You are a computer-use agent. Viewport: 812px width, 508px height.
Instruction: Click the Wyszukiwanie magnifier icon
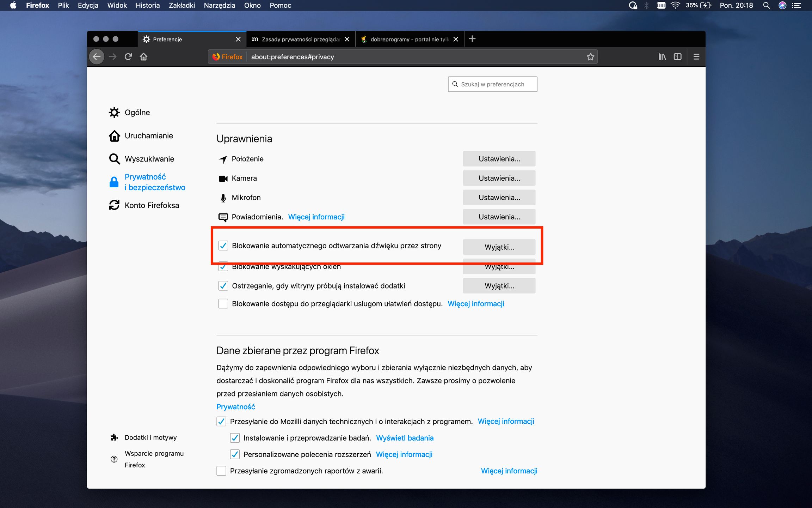coord(114,159)
